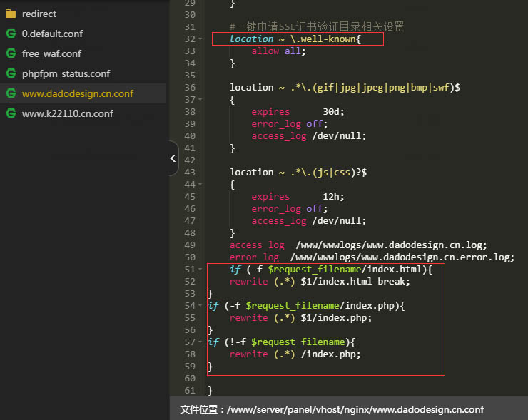
Task: Fold the index.php if block at line 54
Action: coord(200,305)
